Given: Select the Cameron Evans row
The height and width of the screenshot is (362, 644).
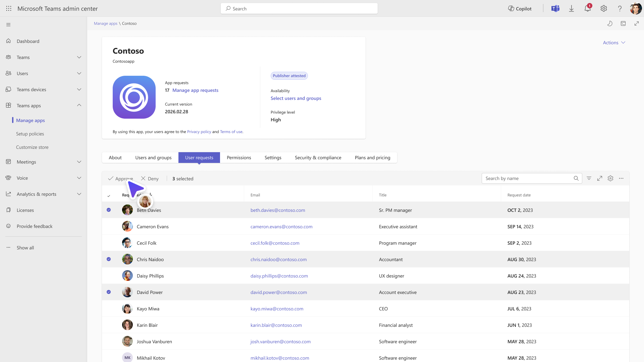Looking at the screenshot, I should coord(366,227).
